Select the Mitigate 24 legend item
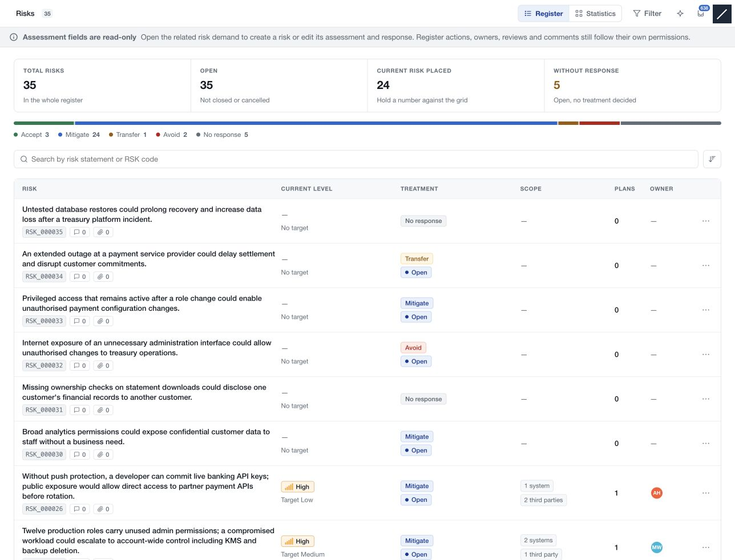The image size is (735, 560). point(79,135)
